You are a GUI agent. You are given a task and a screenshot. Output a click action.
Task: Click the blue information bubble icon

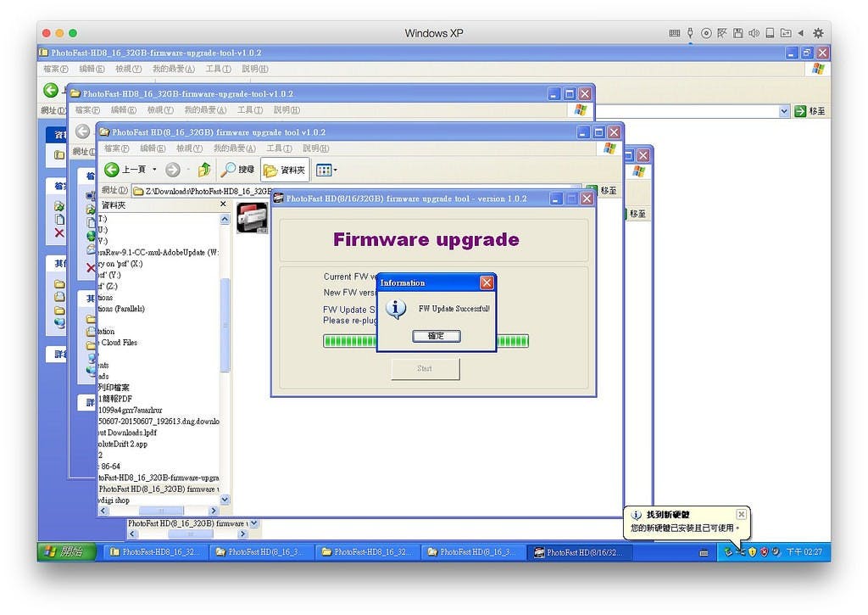[x=395, y=309]
